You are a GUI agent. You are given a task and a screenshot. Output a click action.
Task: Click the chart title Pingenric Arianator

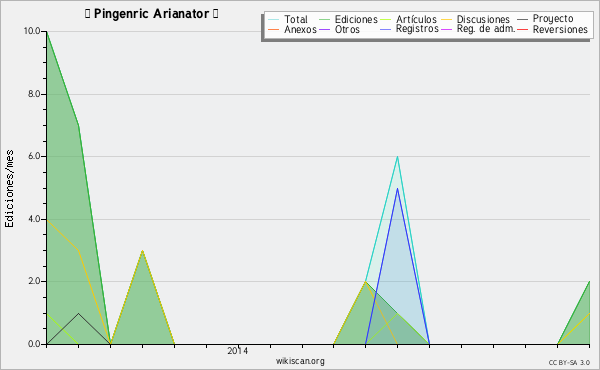tap(152, 14)
